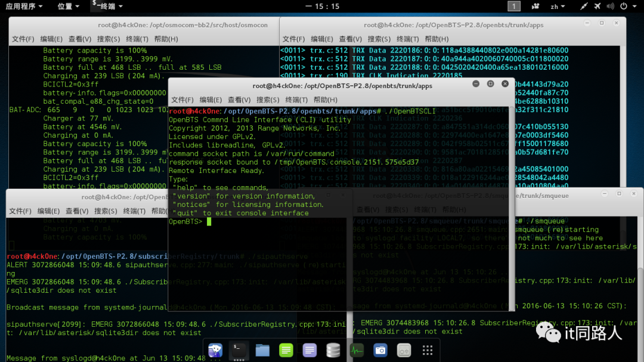Image resolution: width=644 pixels, height=362 pixels.
Task: Click the "./smqueue" command text
Action: (x=546, y=221)
